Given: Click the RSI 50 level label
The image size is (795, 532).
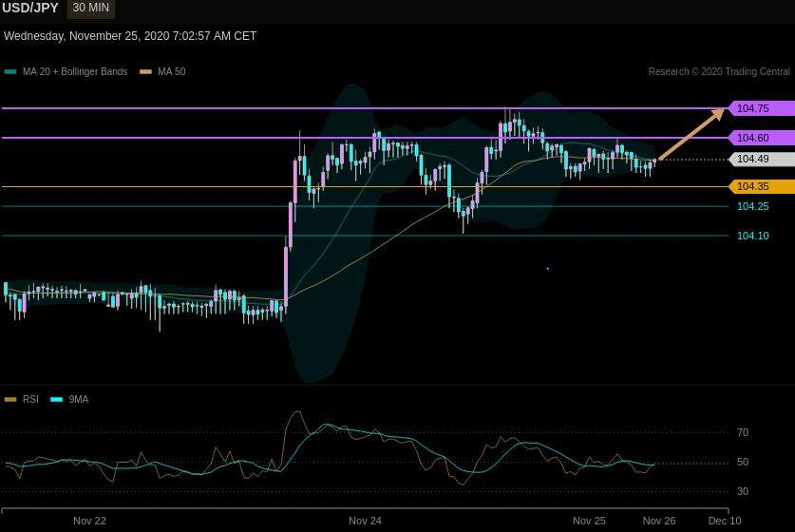Looking at the screenshot, I should [743, 462].
